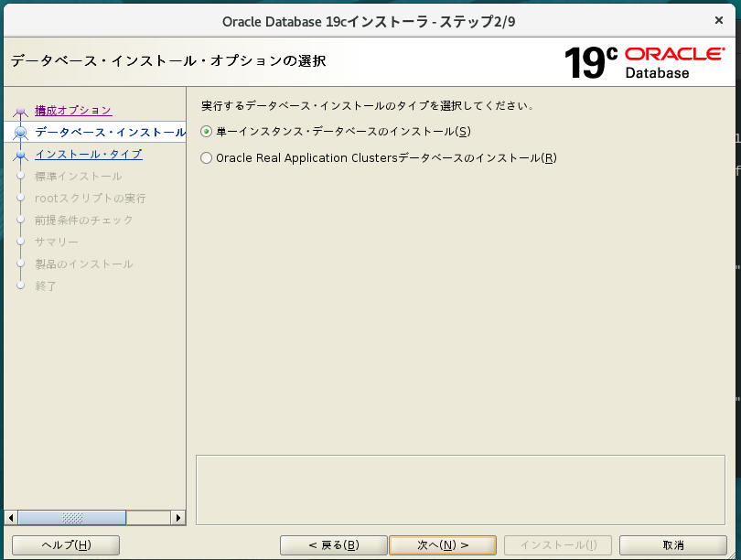741x560 pixels.
Task: Click the sidebar horizontal scrollbar thumb
Action: (x=72, y=518)
